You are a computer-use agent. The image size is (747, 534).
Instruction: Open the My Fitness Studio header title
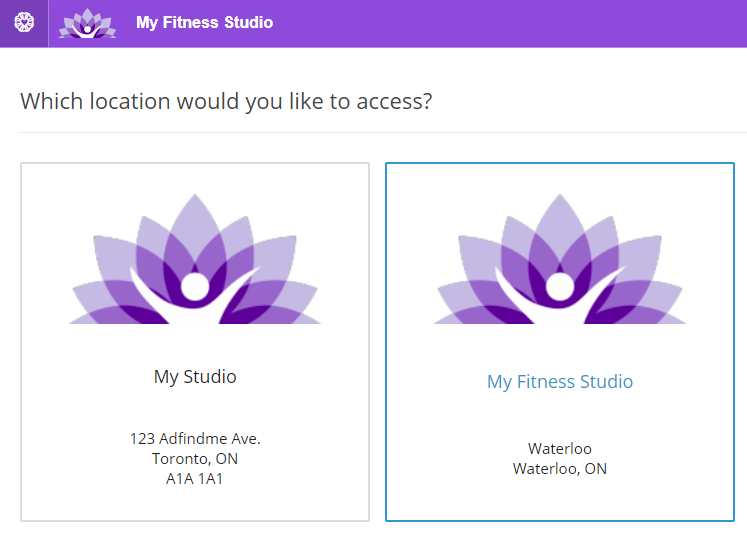pos(204,22)
